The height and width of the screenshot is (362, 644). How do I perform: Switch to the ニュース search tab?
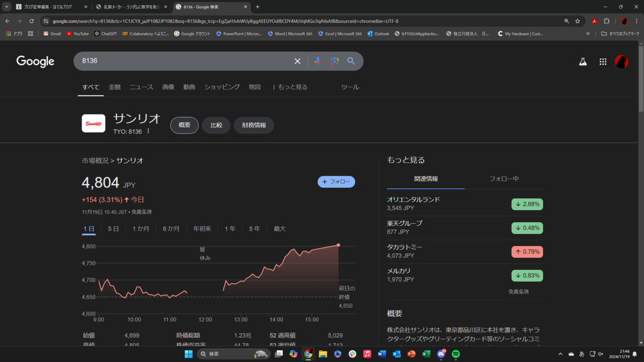[x=141, y=87]
